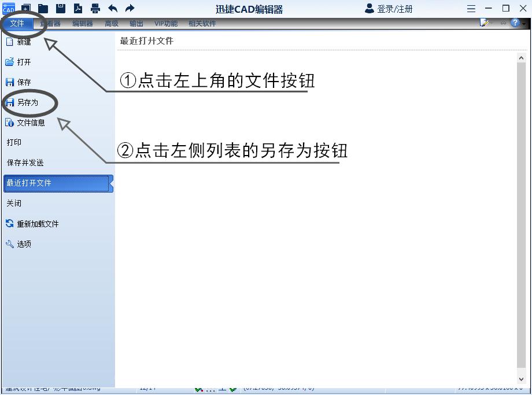Click the Print icon on the toolbar
The width and height of the screenshot is (532, 395).
(x=95, y=8)
